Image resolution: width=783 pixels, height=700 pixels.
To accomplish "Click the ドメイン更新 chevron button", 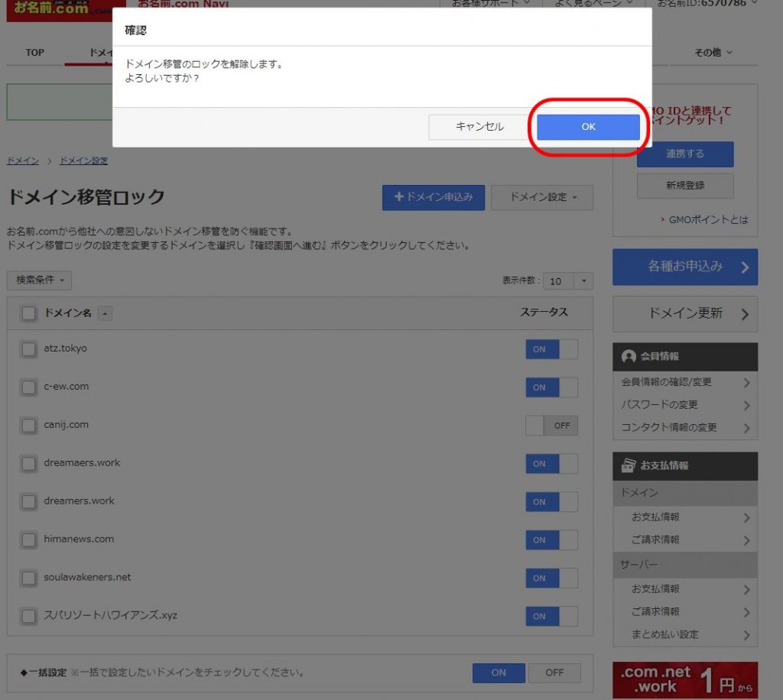I will point(684,313).
